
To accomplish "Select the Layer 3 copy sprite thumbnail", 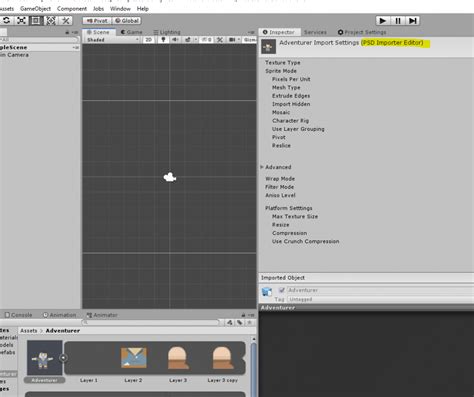I will [x=222, y=358].
